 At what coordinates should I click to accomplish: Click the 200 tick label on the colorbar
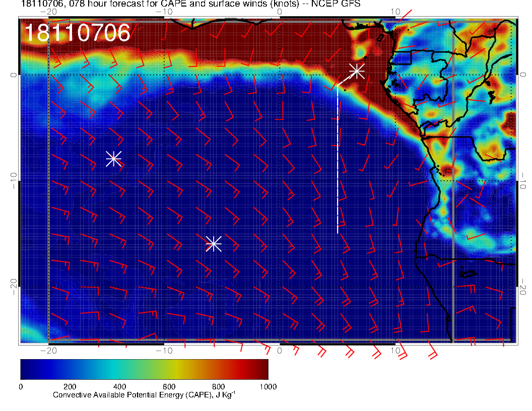tap(70, 387)
